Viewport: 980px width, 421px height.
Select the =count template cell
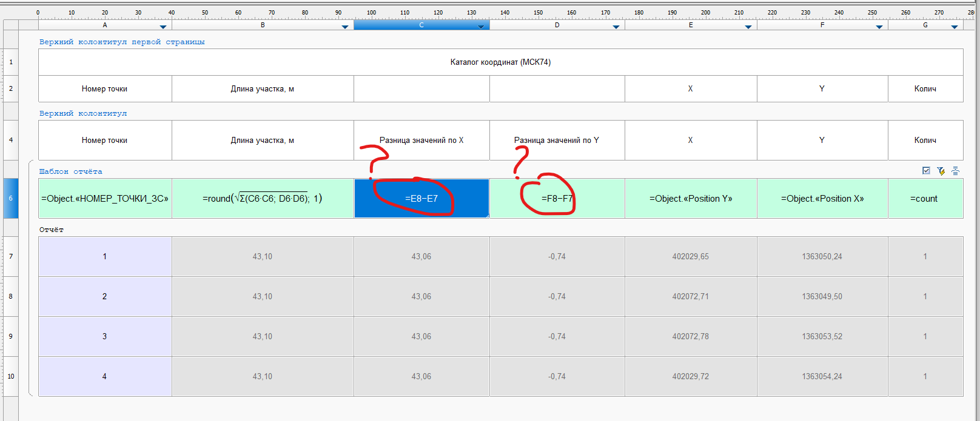[x=924, y=199]
